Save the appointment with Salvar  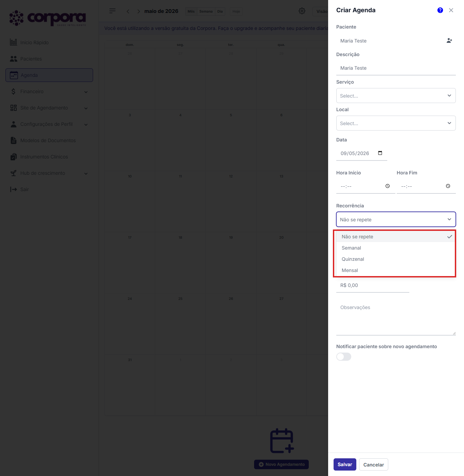click(x=345, y=464)
